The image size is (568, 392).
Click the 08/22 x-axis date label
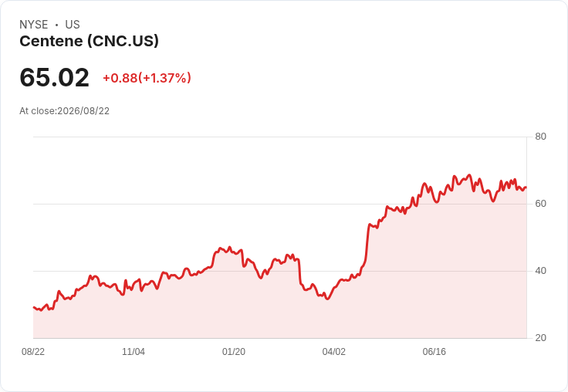coord(33,351)
